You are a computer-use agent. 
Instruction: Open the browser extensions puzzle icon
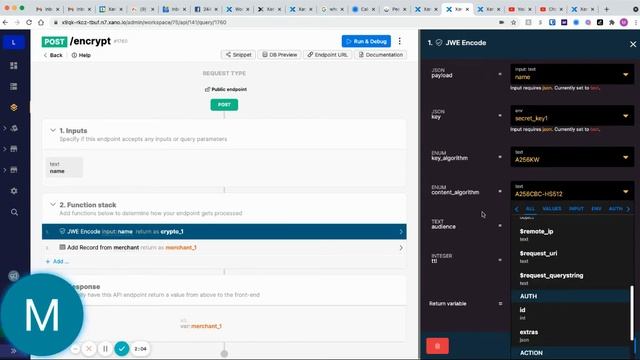coord(611,22)
